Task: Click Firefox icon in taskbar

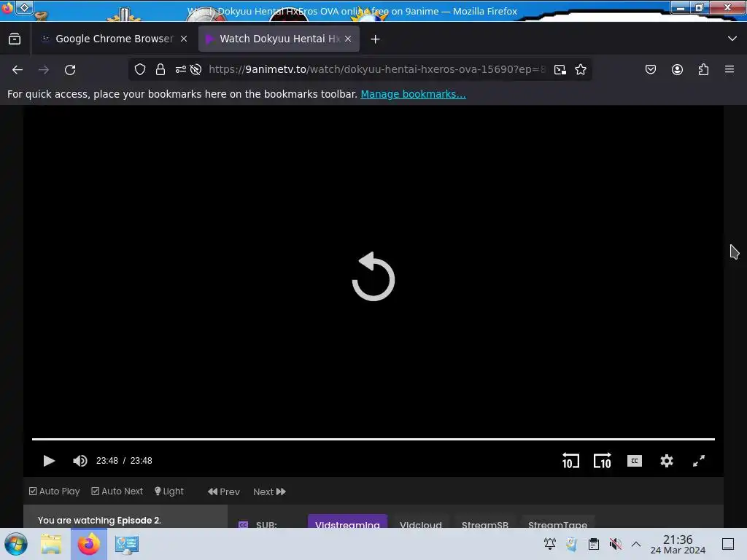Action: coord(88,544)
